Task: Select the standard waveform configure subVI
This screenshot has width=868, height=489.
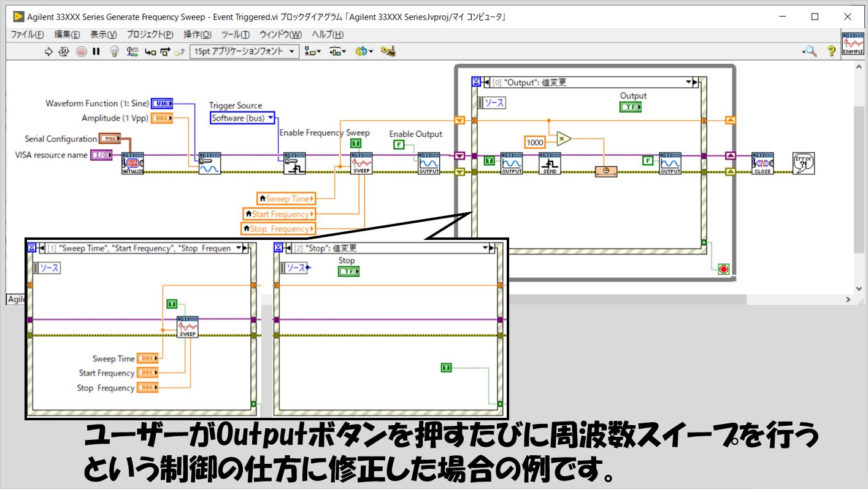Action: (209, 164)
